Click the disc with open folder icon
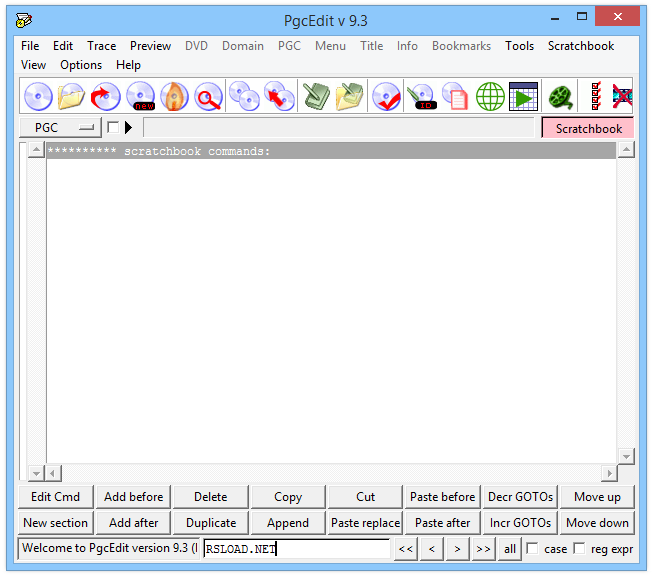Screen dimensions: 652x585 72,96
